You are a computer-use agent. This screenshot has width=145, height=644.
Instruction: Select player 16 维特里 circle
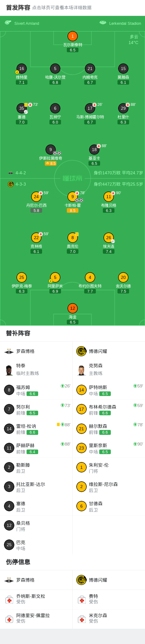click(x=22, y=69)
